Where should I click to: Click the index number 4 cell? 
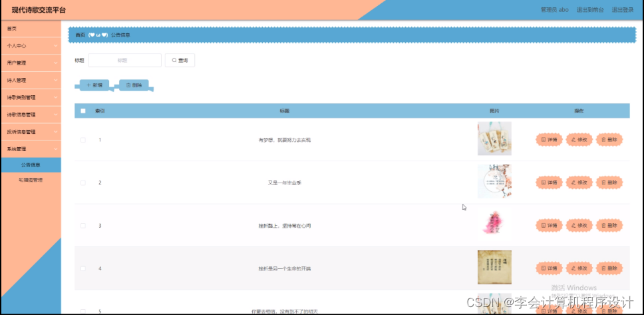click(x=100, y=268)
